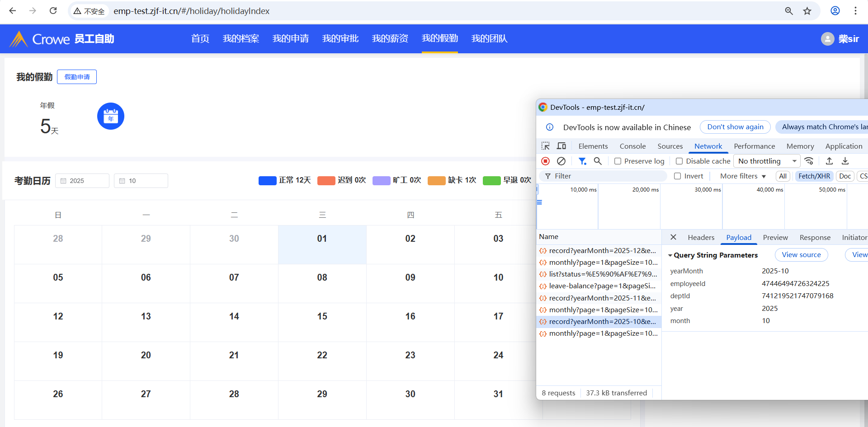The height and width of the screenshot is (427, 868).
Task: Open 我的审批 in the top navigation
Action: (340, 39)
